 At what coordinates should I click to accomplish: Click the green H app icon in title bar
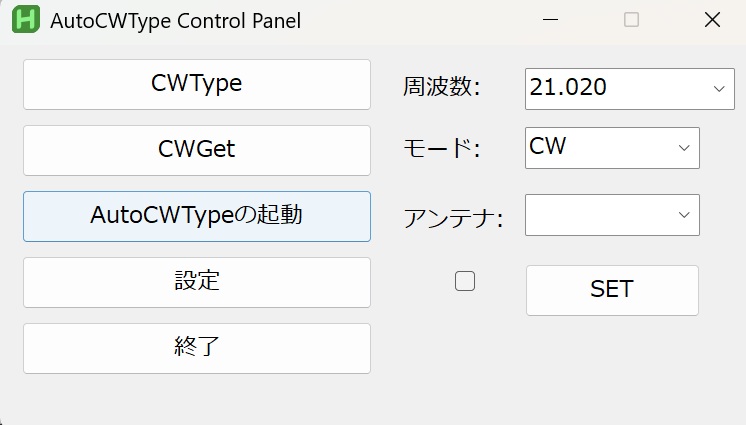(26, 20)
